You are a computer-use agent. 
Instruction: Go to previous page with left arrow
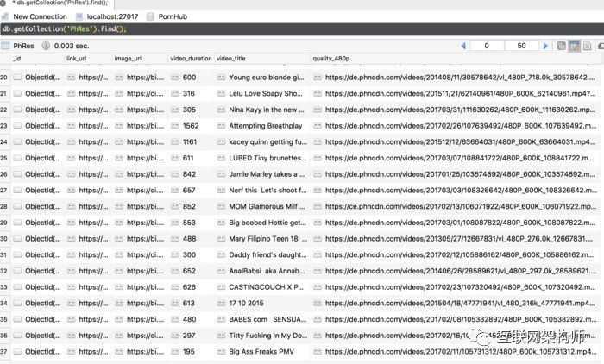coord(463,46)
